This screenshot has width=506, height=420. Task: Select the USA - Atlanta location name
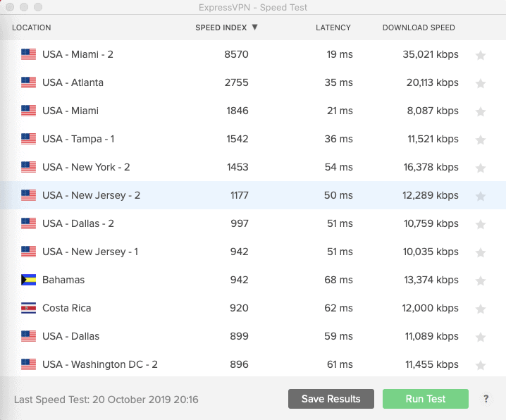73,82
